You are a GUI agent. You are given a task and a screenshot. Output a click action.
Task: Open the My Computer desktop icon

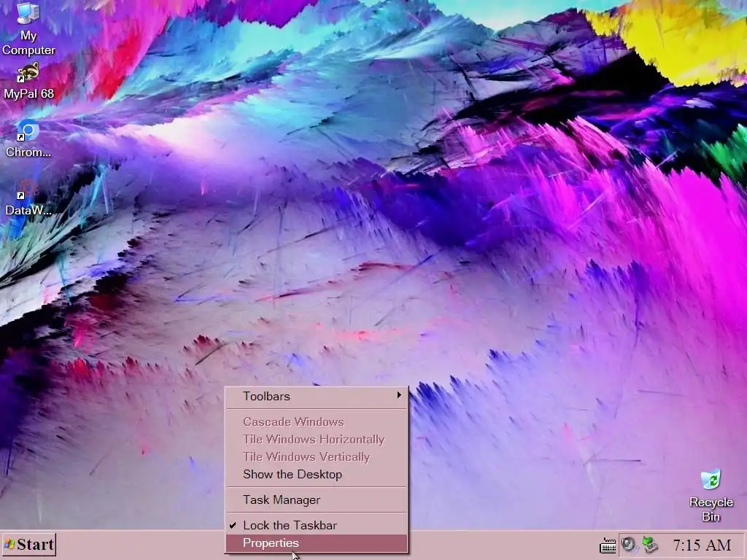[28, 28]
